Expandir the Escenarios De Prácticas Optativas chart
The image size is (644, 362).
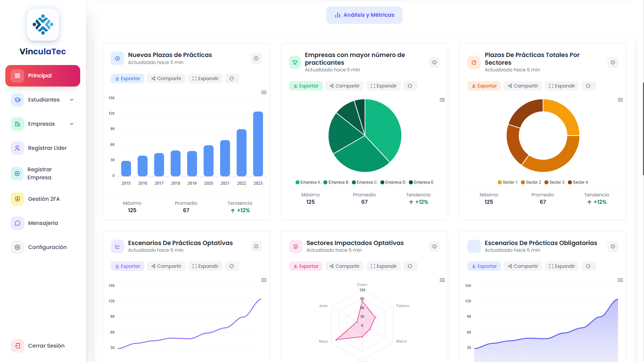(205, 266)
